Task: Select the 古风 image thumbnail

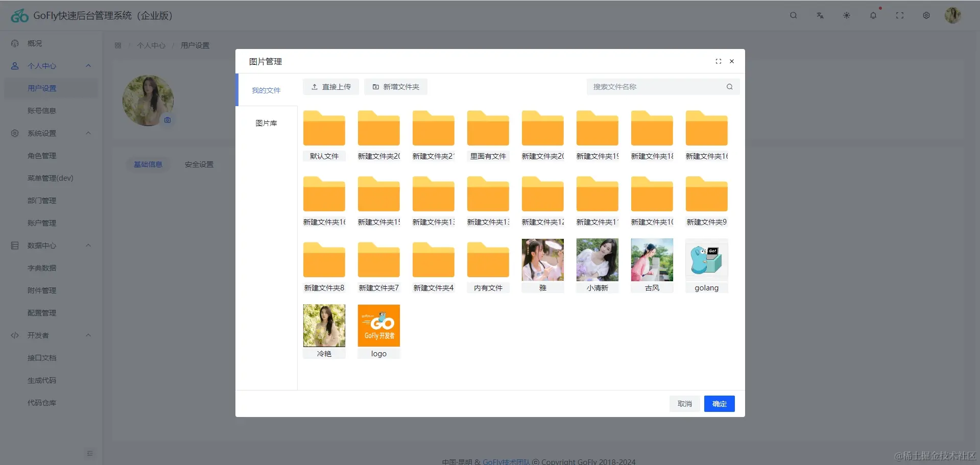Action: click(652, 260)
